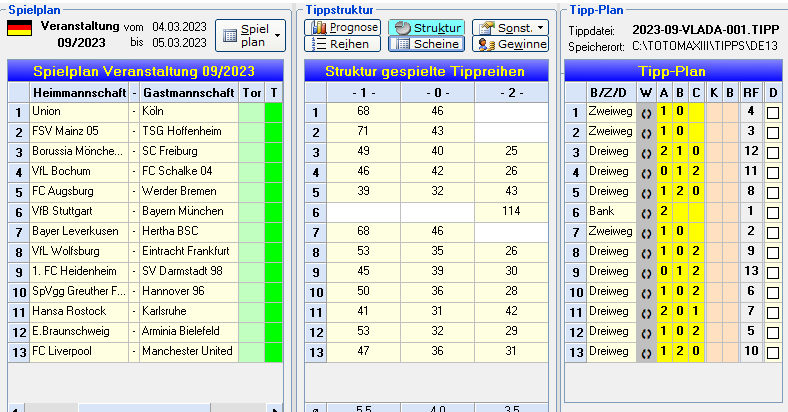The height and width of the screenshot is (412, 788).
Task: Select the Bayern München guest team cell
Action: tap(189, 213)
